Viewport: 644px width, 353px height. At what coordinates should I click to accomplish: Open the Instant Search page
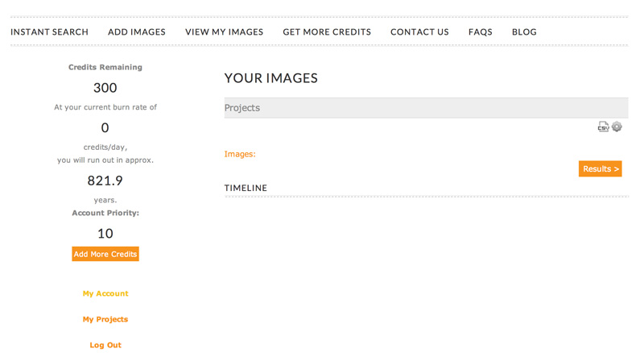[49, 32]
